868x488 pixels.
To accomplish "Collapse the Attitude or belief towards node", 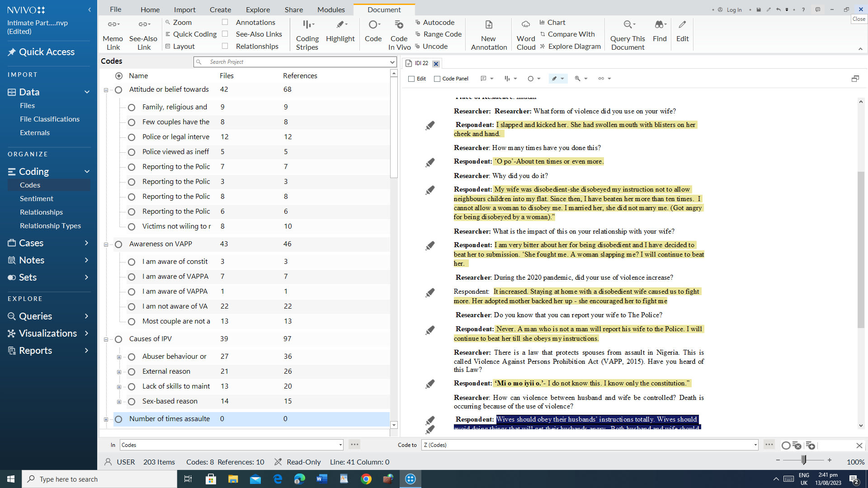I will click(x=105, y=90).
